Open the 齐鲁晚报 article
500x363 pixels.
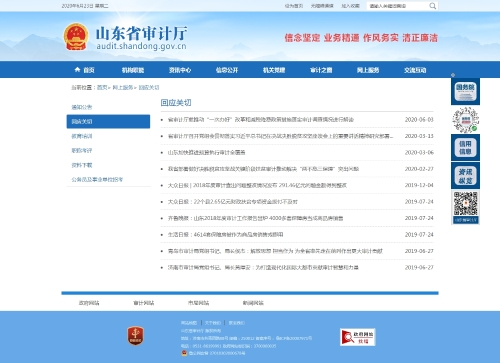pos(255,218)
